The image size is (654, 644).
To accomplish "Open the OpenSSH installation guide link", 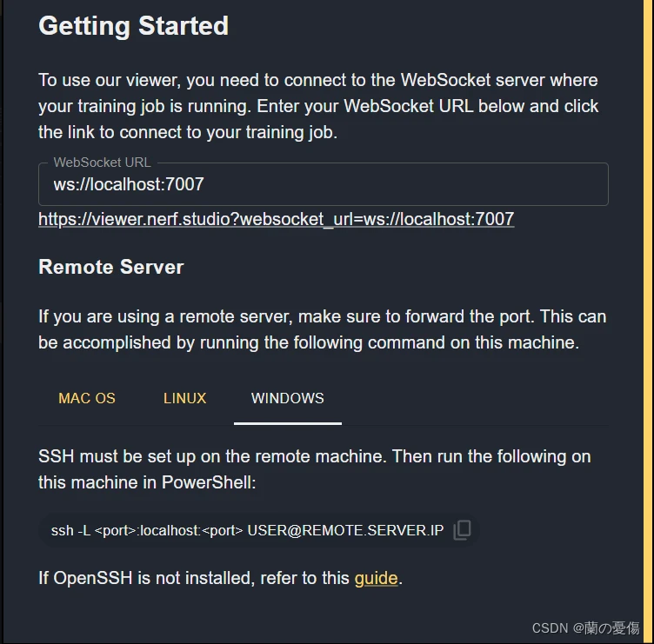I will coord(376,578).
